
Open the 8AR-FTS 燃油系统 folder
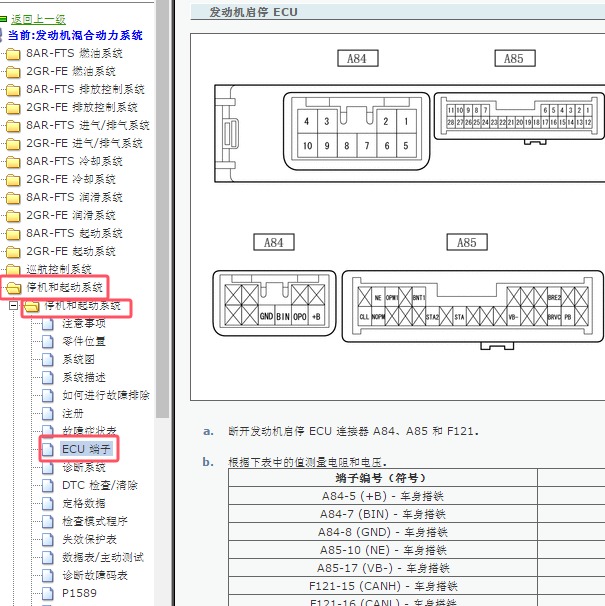click(x=74, y=53)
